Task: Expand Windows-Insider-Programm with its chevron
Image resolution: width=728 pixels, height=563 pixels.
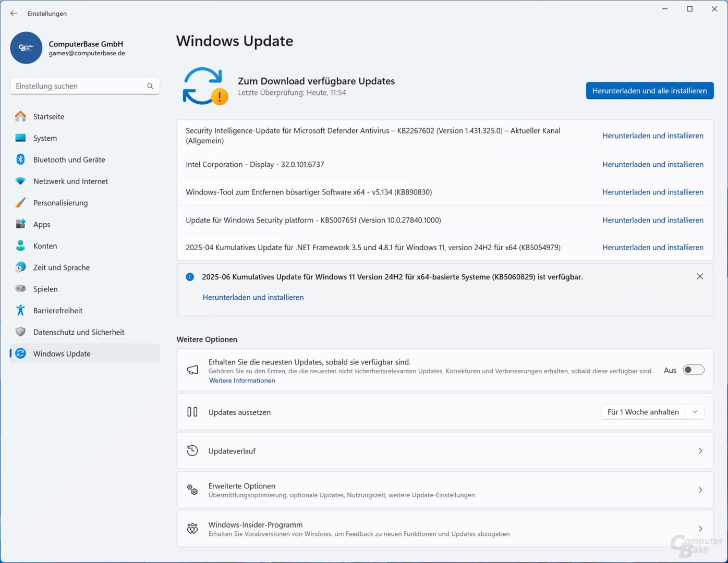Action: pos(700,529)
